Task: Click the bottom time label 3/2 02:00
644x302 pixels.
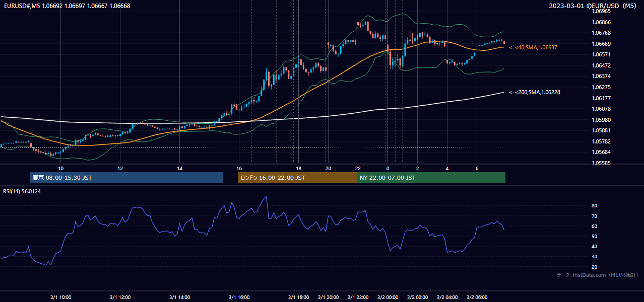Action: [x=417, y=297]
